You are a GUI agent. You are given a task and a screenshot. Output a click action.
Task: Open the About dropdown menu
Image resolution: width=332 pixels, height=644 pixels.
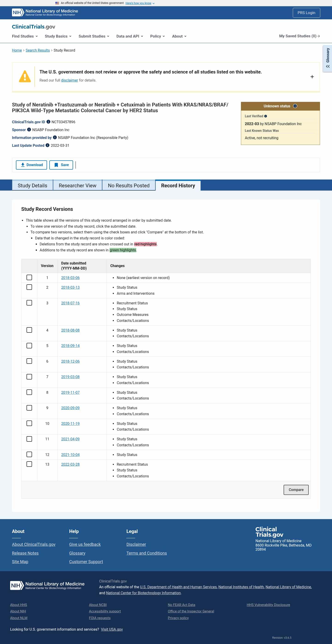(179, 36)
